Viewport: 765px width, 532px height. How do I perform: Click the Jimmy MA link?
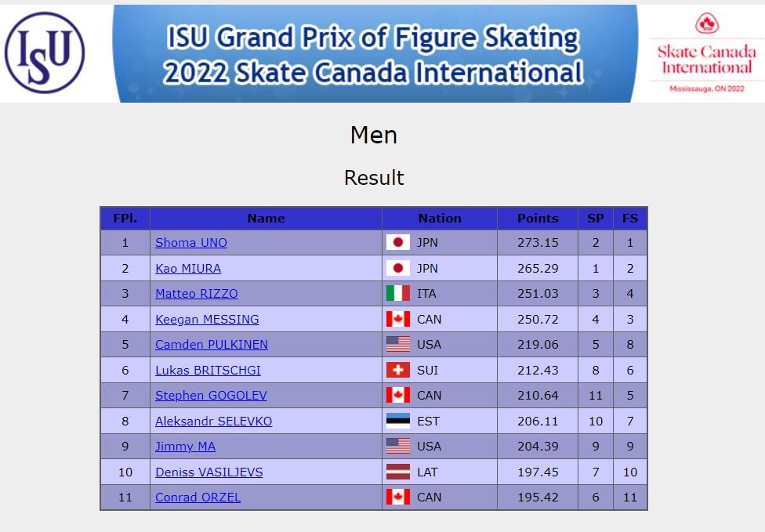pos(186,446)
